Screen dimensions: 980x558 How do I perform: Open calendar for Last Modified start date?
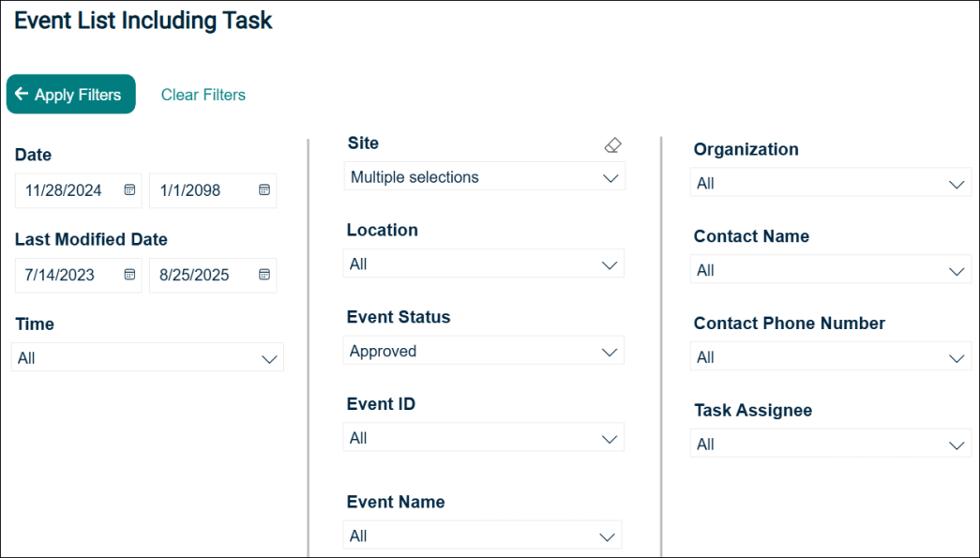129,275
